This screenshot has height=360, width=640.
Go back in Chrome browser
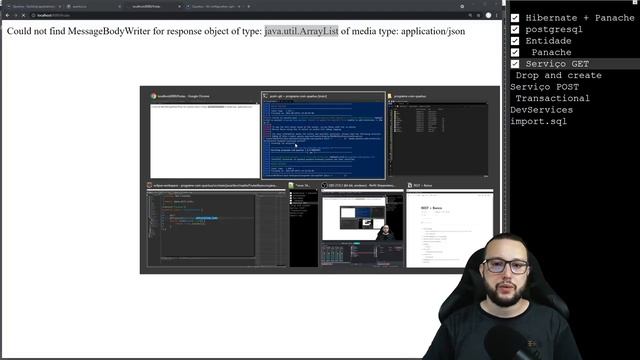[x=7, y=15]
